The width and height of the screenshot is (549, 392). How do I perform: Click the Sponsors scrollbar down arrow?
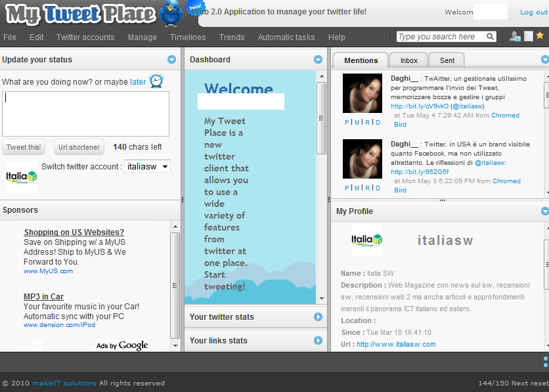click(x=175, y=346)
